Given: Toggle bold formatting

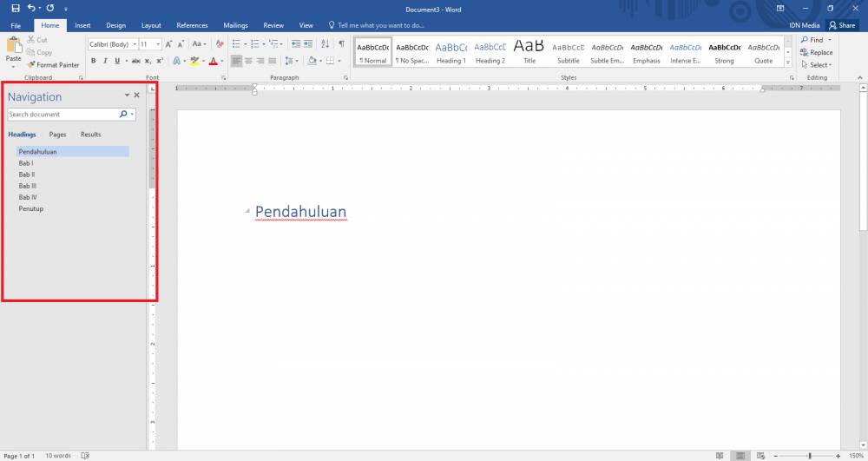Looking at the screenshot, I should coord(93,61).
